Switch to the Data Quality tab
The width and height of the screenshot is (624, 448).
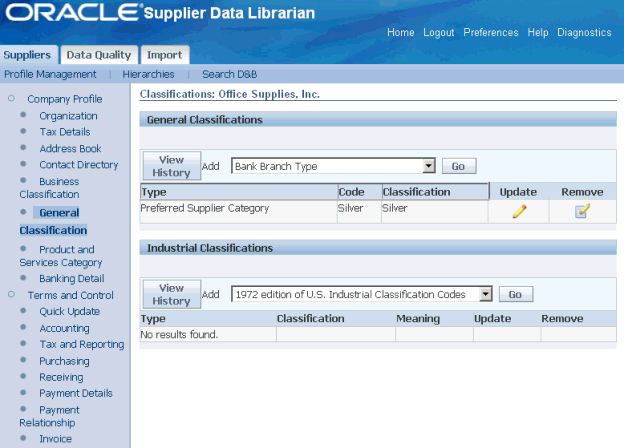point(99,55)
